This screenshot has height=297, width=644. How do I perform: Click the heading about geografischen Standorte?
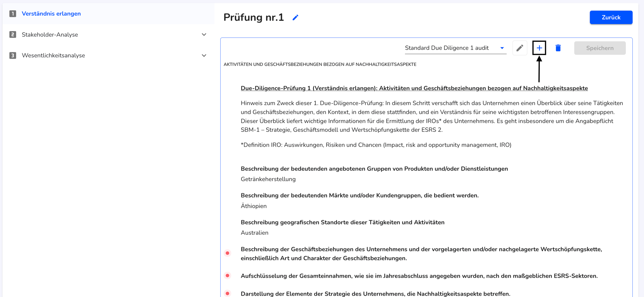tap(343, 222)
